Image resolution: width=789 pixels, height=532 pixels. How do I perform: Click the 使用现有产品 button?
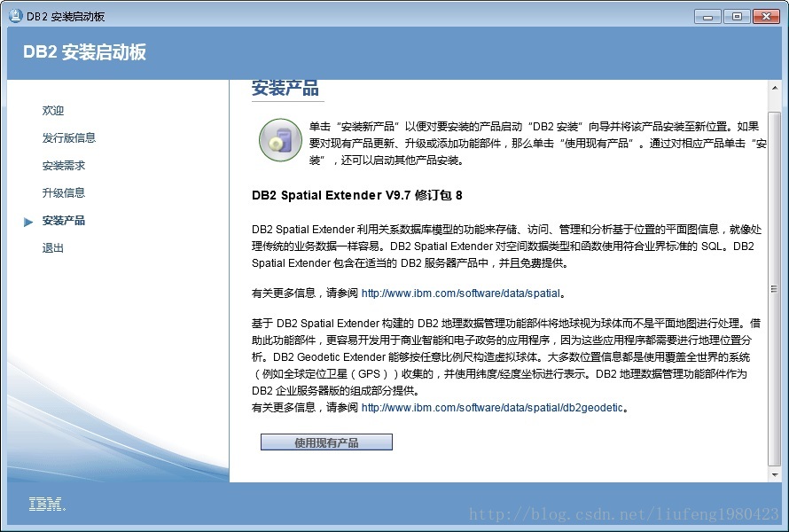pyautogui.click(x=326, y=442)
